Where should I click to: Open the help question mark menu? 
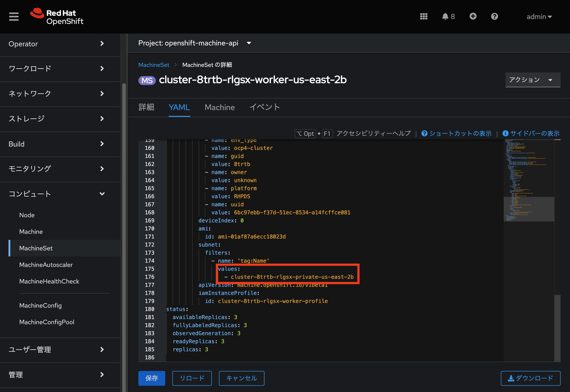tap(494, 17)
